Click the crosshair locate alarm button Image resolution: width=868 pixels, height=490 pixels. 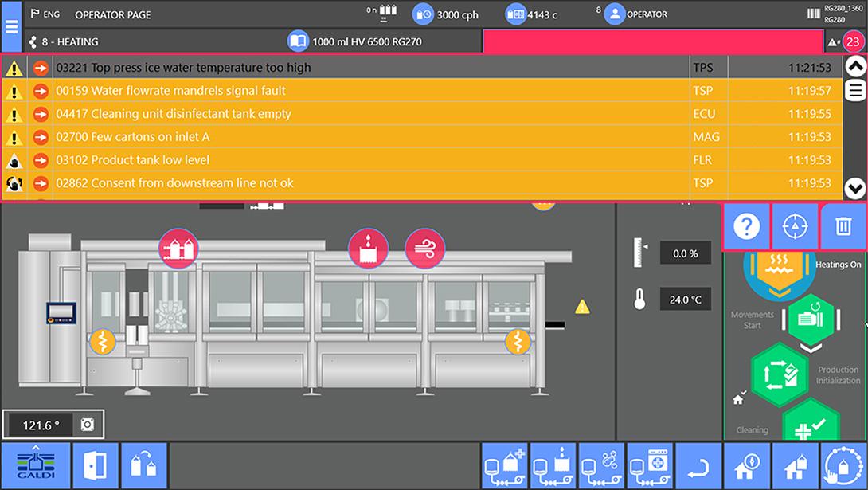pyautogui.click(x=795, y=227)
